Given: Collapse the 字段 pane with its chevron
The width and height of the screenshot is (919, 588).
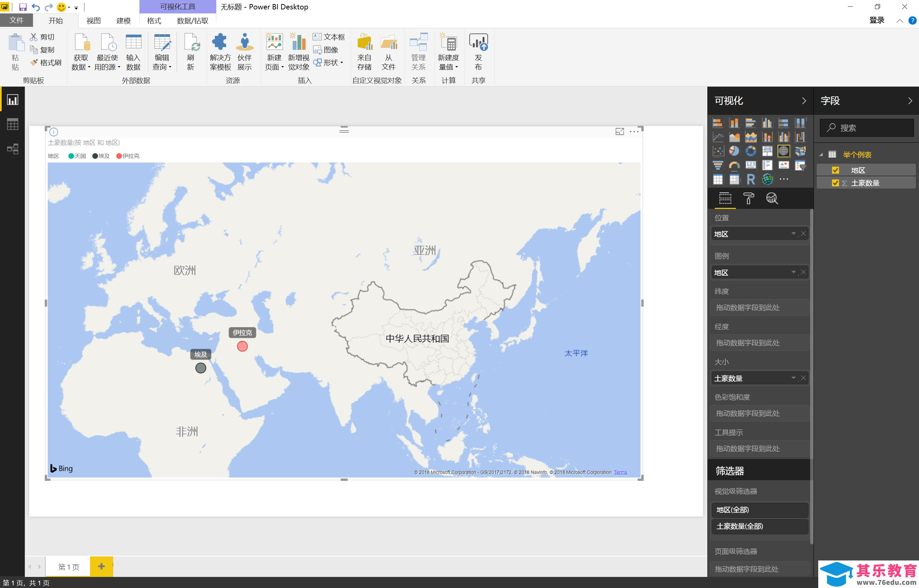Looking at the screenshot, I should coord(910,101).
